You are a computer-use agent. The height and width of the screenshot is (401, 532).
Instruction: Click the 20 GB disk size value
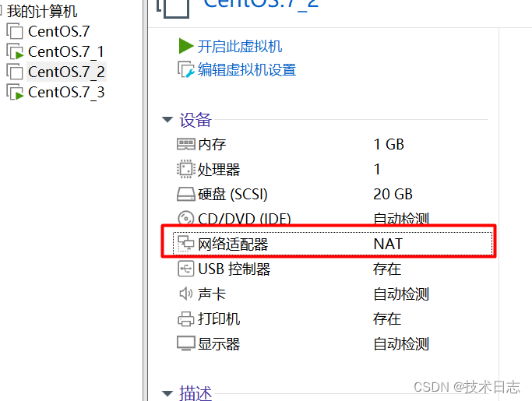click(393, 195)
